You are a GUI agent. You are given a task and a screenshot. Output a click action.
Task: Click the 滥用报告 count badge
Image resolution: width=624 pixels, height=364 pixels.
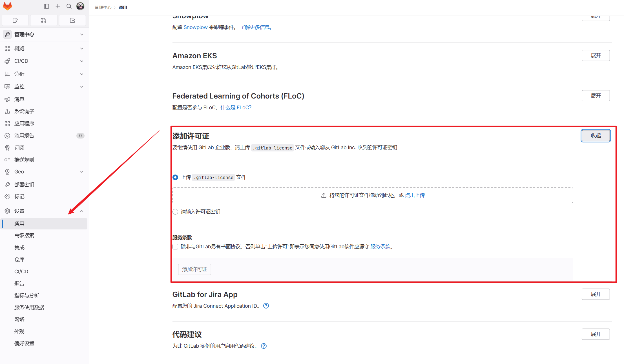(x=80, y=136)
